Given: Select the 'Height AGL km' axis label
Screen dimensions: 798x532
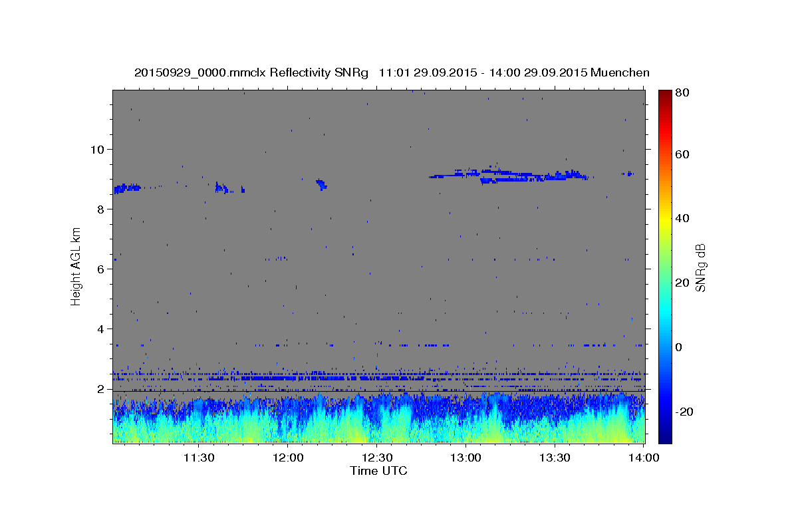Looking at the screenshot, I should pyautogui.click(x=76, y=267).
